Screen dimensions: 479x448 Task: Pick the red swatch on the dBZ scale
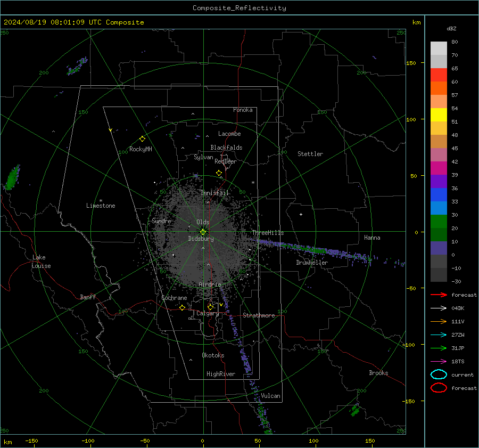pos(439,75)
